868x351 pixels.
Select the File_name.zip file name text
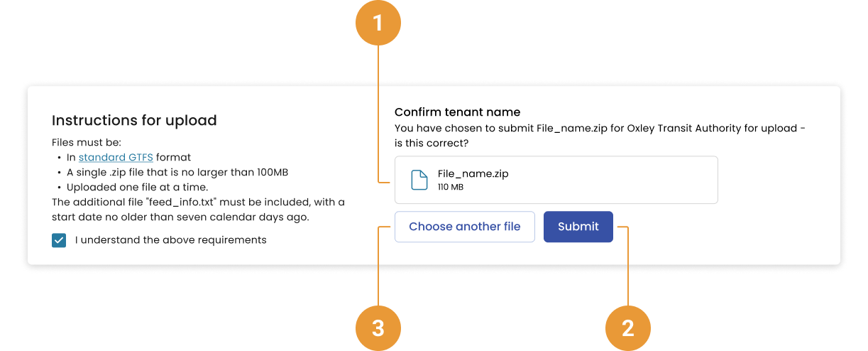point(473,173)
